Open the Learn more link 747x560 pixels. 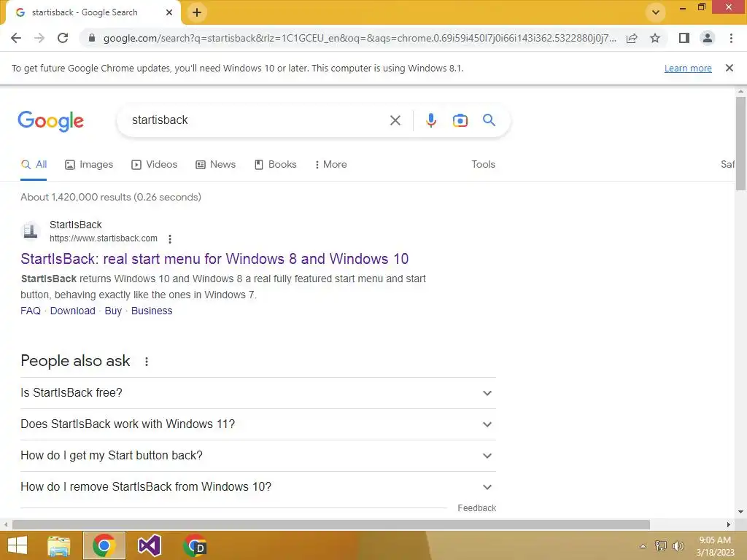click(688, 68)
